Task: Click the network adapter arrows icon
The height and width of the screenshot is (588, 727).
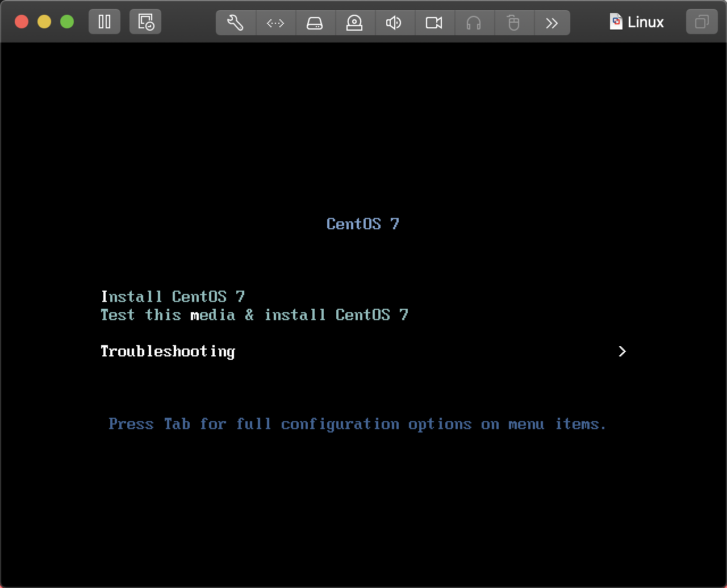Action: coord(275,23)
